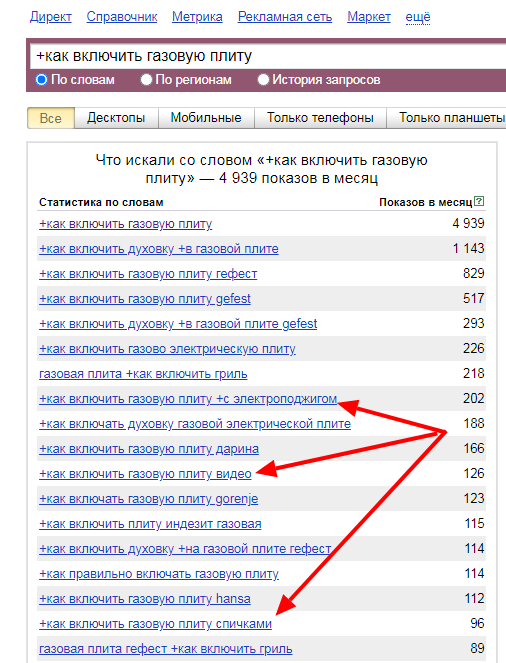Open query +как включить газовую плиту гефест
Screen dimensions: 506x663
pyautogui.click(x=148, y=274)
